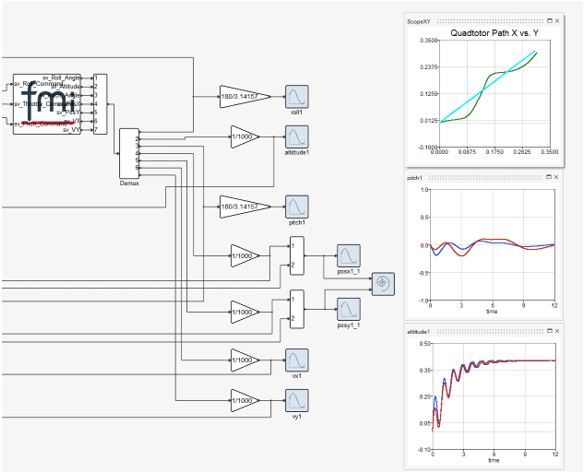Viewport: 584px width, 473px height.
Task: Select the mux block feeding posx1_1
Action: (x=297, y=256)
